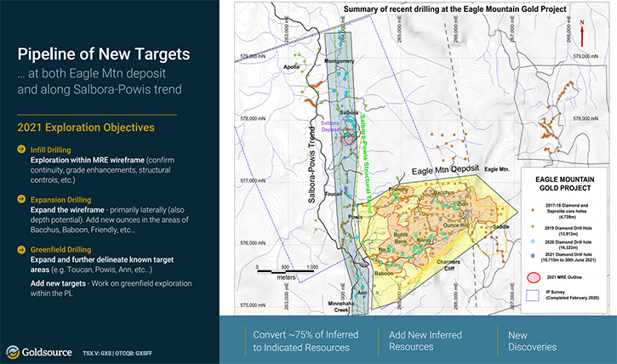Click the orange 2017-18 core holes legend dot

coord(533,211)
